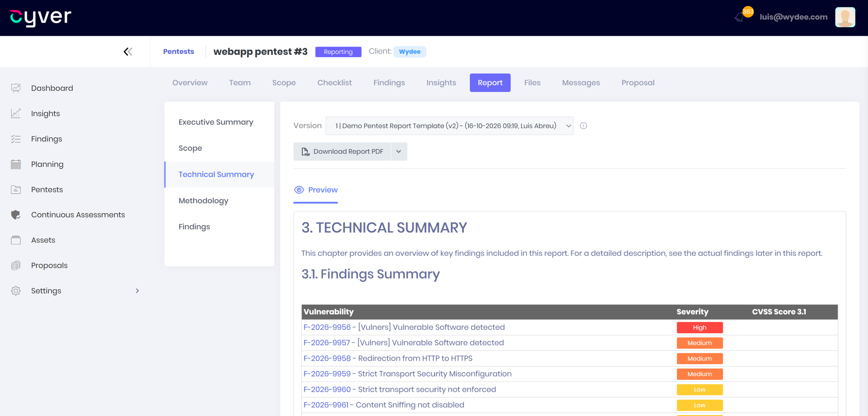The width and height of the screenshot is (868, 416).
Task: Click the Settings gear icon
Action: (x=16, y=291)
